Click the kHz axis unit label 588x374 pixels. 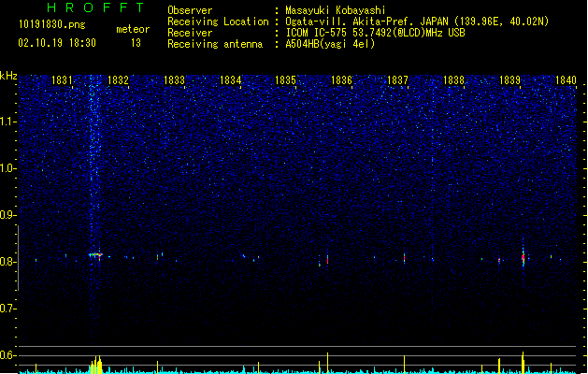pos(8,76)
